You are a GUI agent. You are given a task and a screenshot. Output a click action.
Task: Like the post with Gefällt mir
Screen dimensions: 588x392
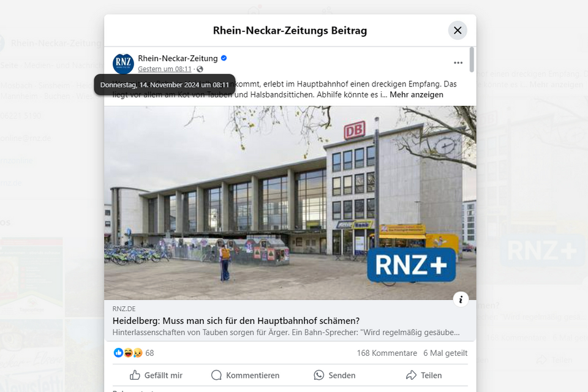[x=156, y=375]
